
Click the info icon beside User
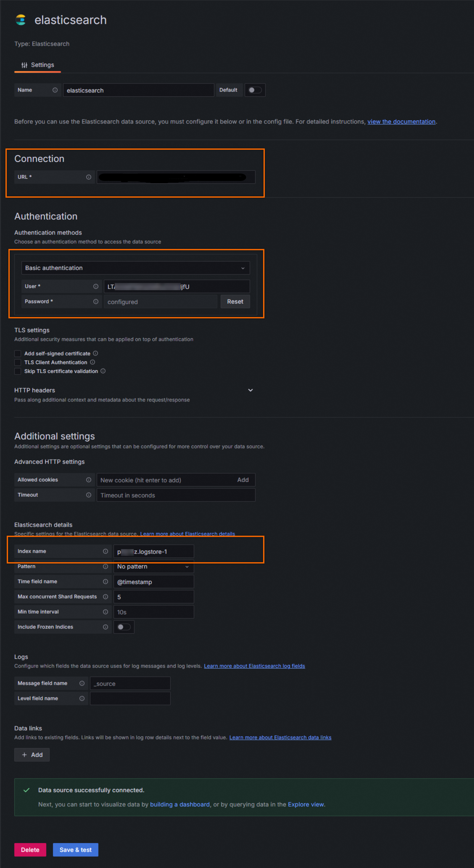[x=96, y=286]
